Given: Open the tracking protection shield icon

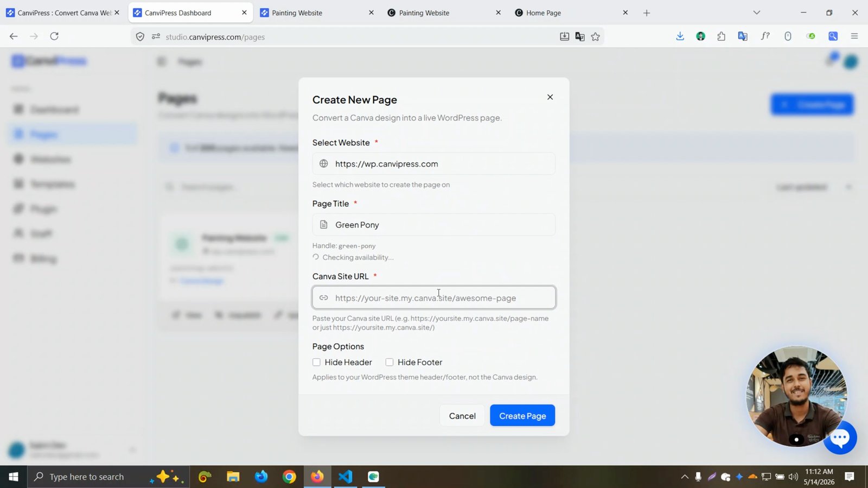Looking at the screenshot, I should pos(140,37).
